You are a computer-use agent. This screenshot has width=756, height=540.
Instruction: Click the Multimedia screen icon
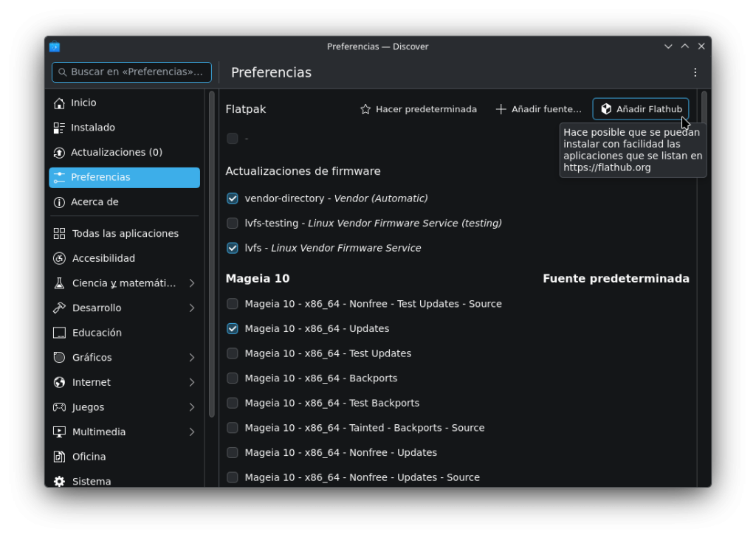(x=59, y=432)
